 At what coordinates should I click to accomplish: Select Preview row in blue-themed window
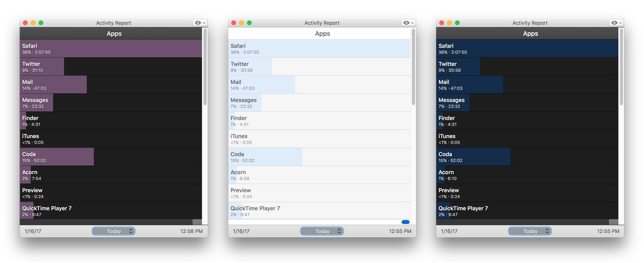(527, 193)
